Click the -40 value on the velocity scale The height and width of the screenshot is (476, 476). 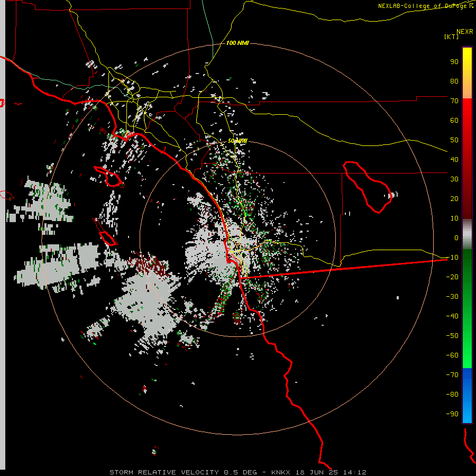click(452, 316)
